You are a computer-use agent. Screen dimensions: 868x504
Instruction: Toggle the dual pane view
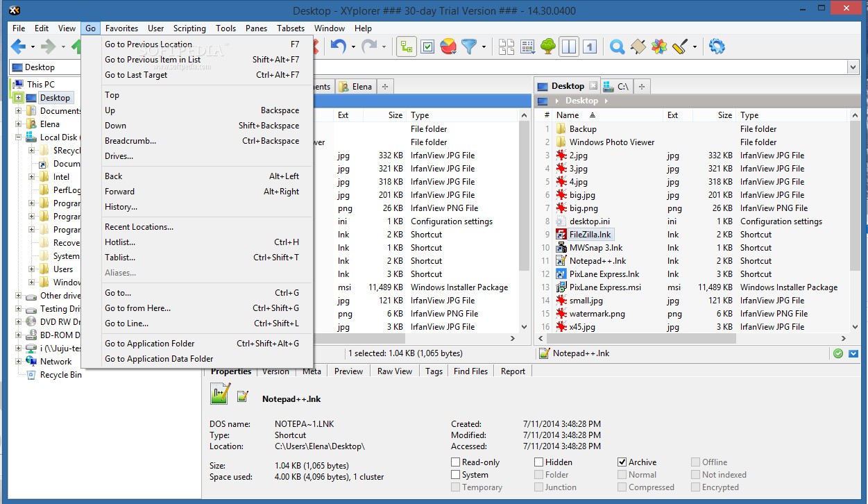pos(569,47)
